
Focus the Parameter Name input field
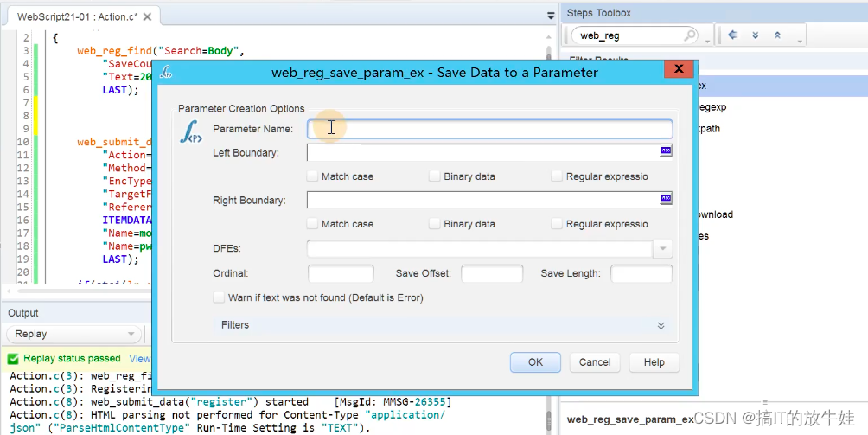[490, 129]
